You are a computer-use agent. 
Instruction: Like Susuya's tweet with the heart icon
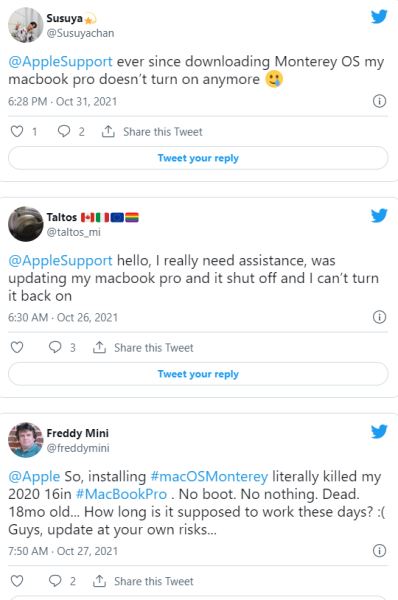[17, 132]
